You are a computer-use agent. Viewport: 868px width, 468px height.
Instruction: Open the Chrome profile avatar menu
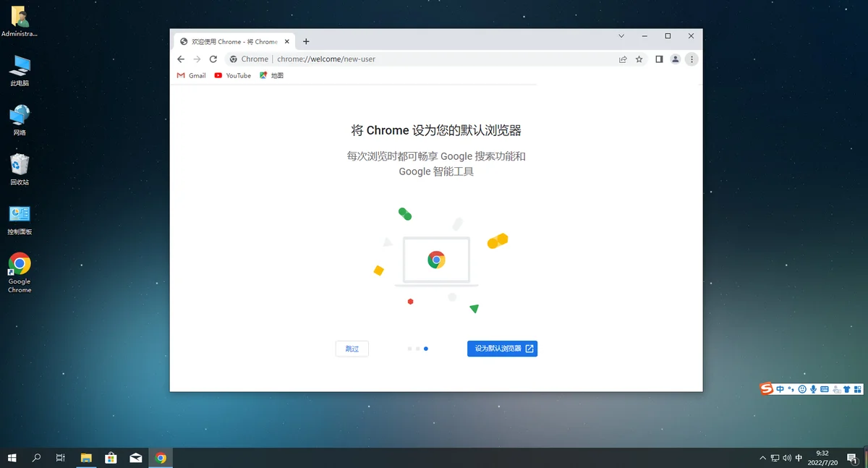pyautogui.click(x=676, y=59)
